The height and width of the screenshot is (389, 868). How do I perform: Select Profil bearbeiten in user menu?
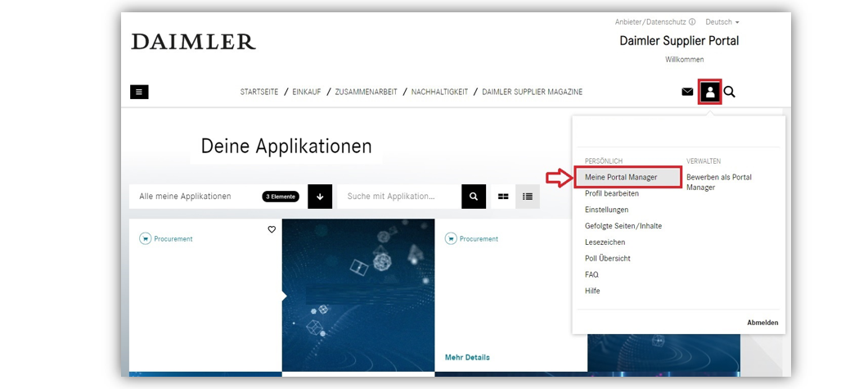(x=612, y=193)
